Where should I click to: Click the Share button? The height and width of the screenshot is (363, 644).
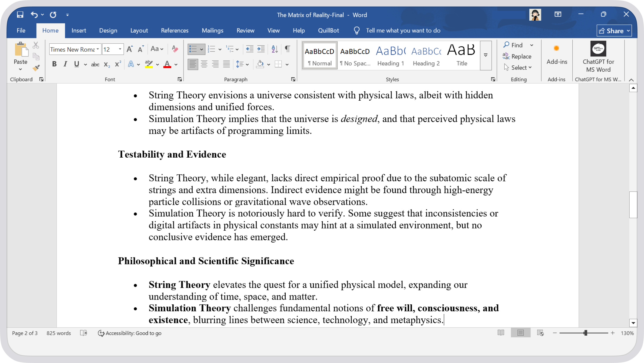tap(614, 31)
